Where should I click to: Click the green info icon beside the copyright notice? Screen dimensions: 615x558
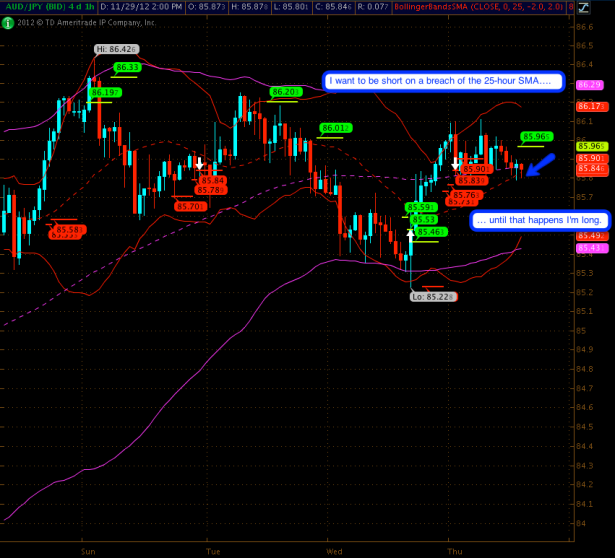pos(7,23)
